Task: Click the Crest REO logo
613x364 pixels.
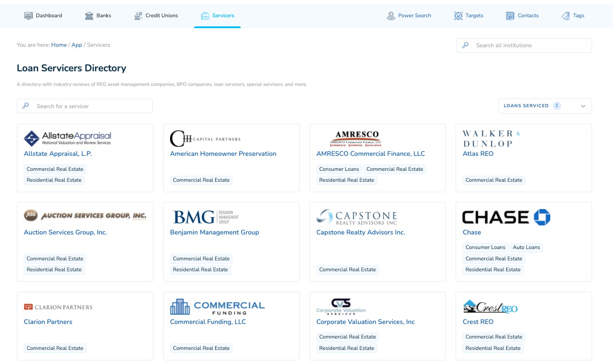Action: [x=490, y=307]
